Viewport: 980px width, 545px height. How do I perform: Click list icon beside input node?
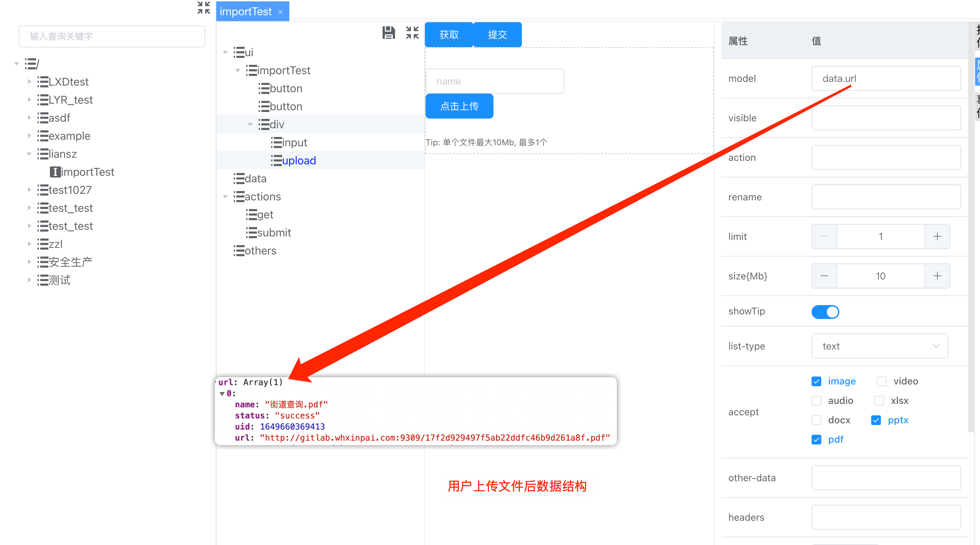[x=276, y=143]
